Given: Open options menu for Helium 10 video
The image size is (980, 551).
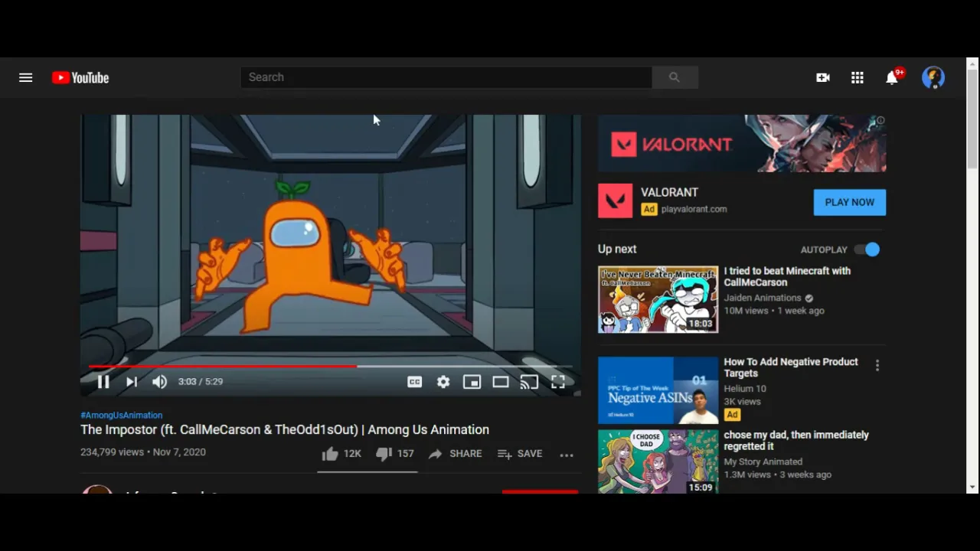Looking at the screenshot, I should point(877,366).
